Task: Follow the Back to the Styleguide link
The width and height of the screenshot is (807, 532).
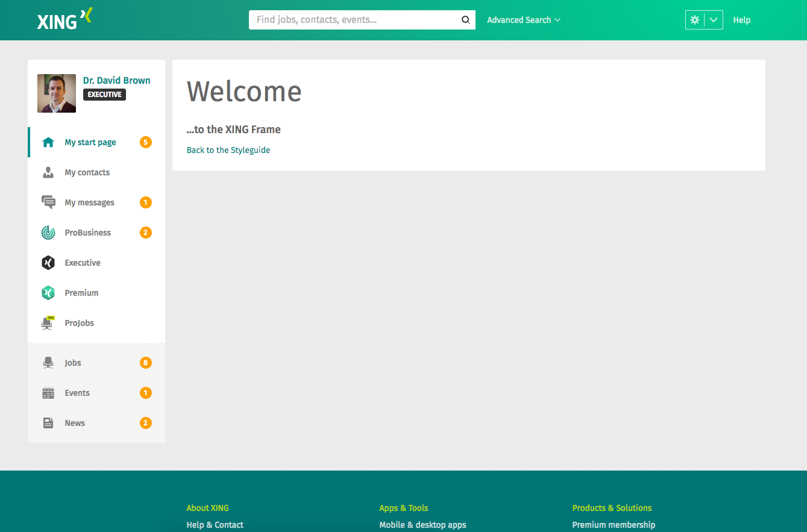Action: point(228,150)
